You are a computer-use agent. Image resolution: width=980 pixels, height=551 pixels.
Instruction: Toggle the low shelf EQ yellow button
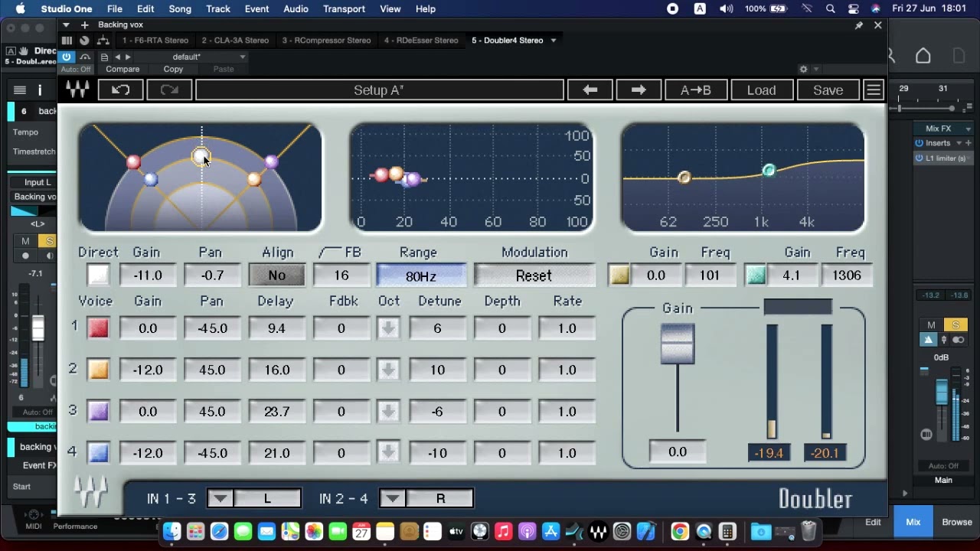tap(619, 275)
